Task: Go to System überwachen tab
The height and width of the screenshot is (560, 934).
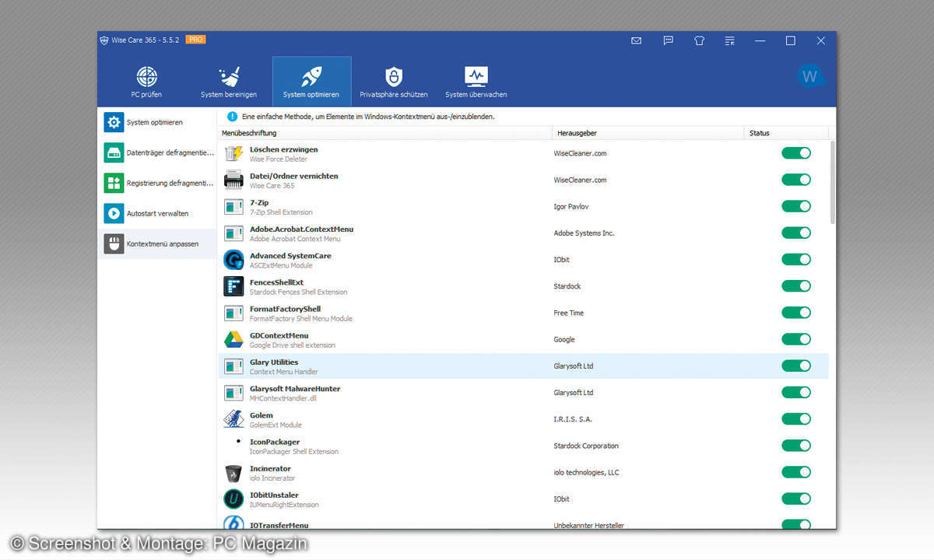Action: coord(476,82)
